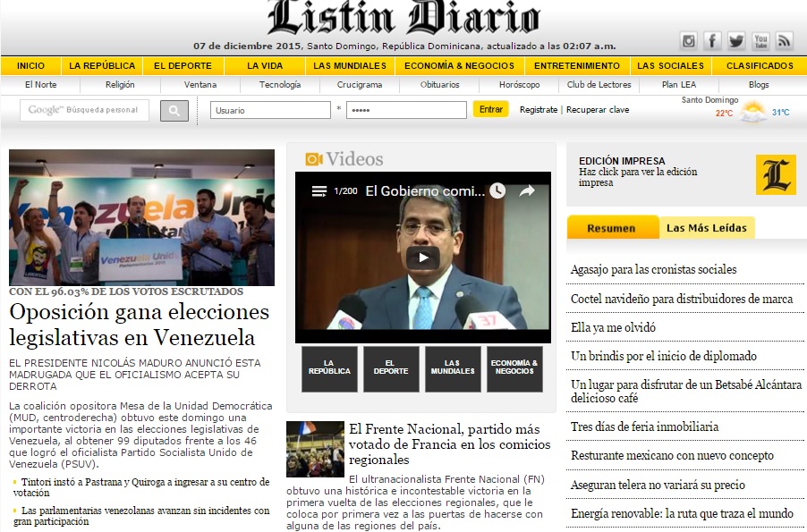Open Ella ya me olvidó

point(613,328)
